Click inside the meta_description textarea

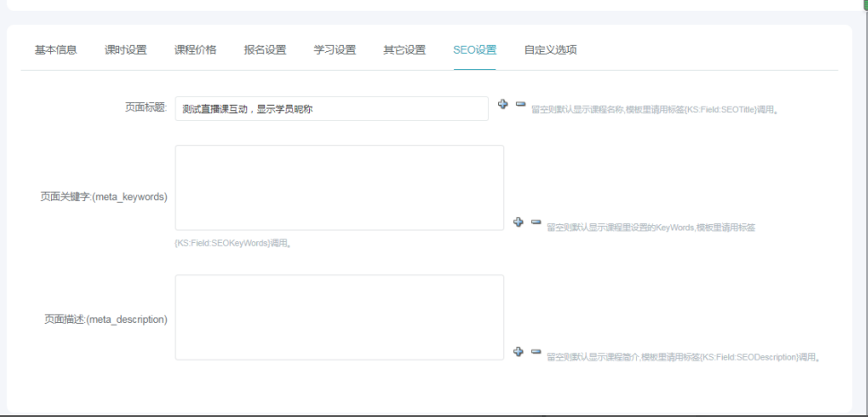(339, 317)
